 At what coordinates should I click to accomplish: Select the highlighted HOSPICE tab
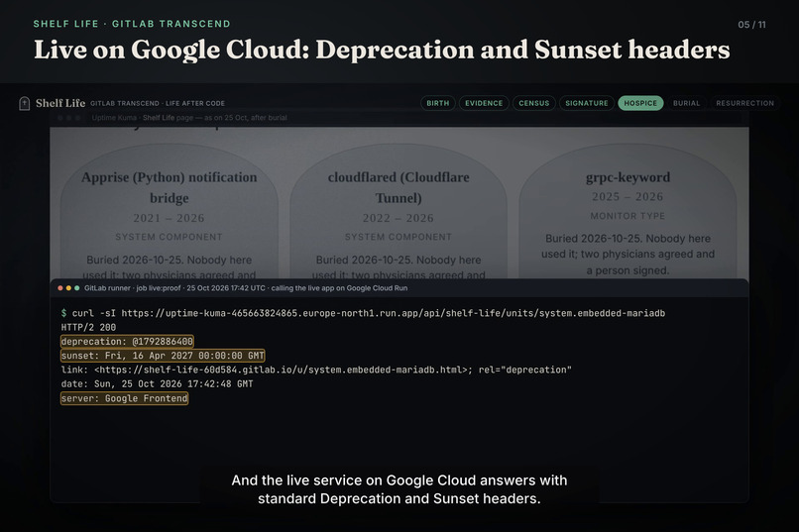[x=640, y=103]
